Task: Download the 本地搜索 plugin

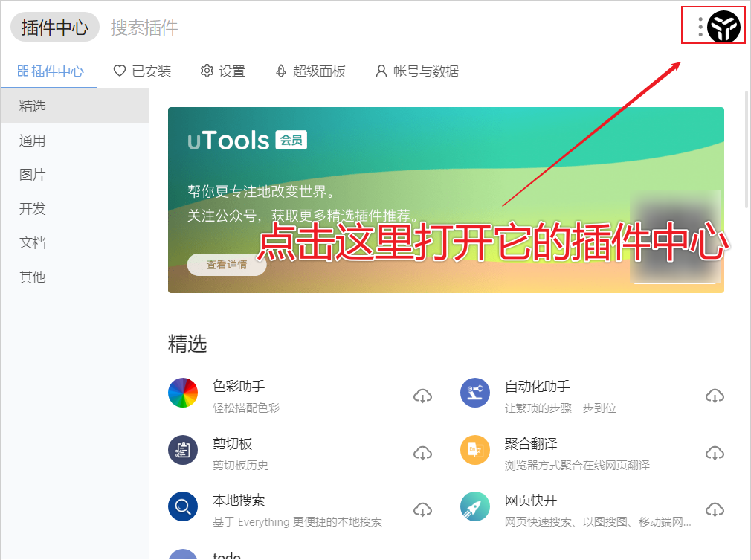Action: [422, 509]
